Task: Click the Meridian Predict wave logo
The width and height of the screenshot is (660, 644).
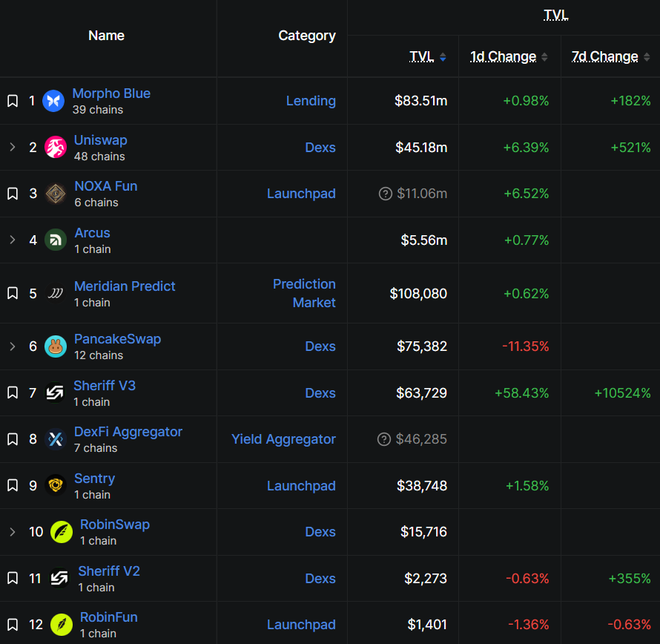Action: point(56,293)
